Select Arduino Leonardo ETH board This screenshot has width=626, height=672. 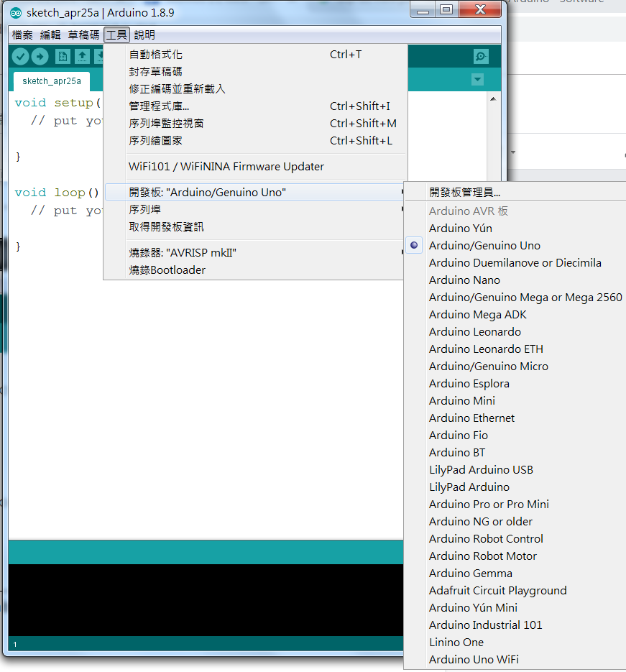click(515, 349)
